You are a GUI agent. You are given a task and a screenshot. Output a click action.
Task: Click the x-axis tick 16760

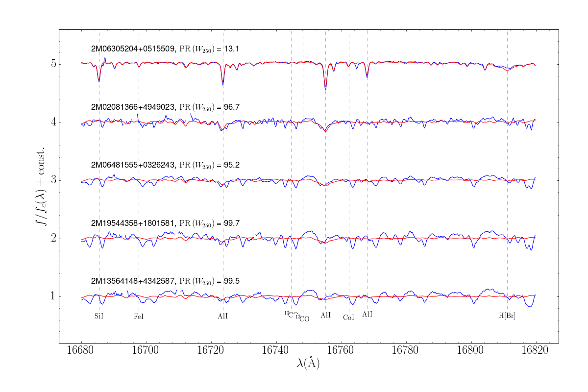coord(341,350)
